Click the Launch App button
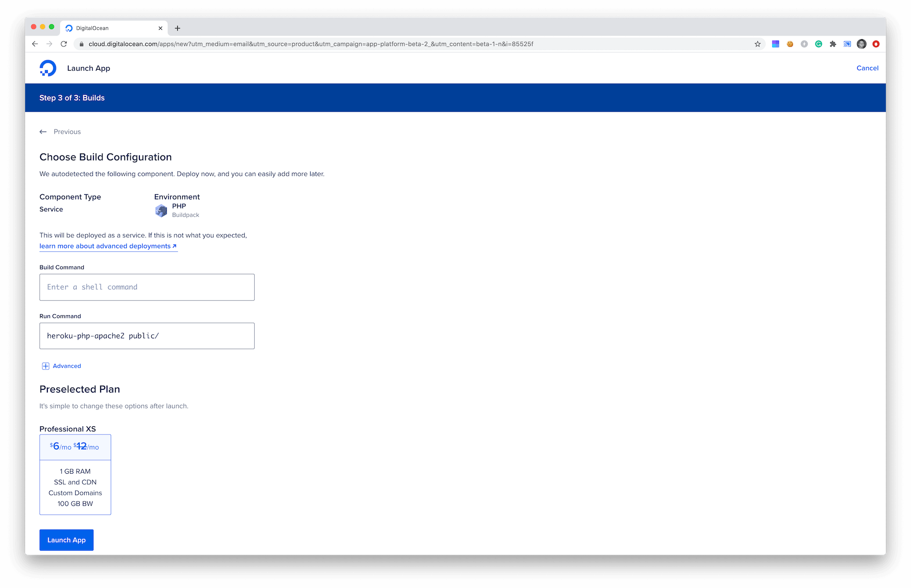This screenshot has height=588, width=911. pos(67,540)
